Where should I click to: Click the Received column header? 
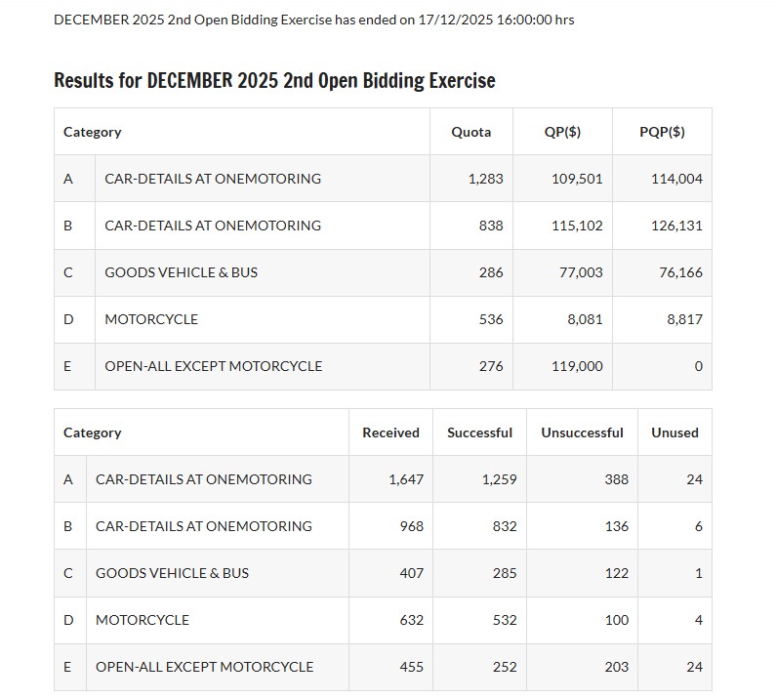click(390, 432)
